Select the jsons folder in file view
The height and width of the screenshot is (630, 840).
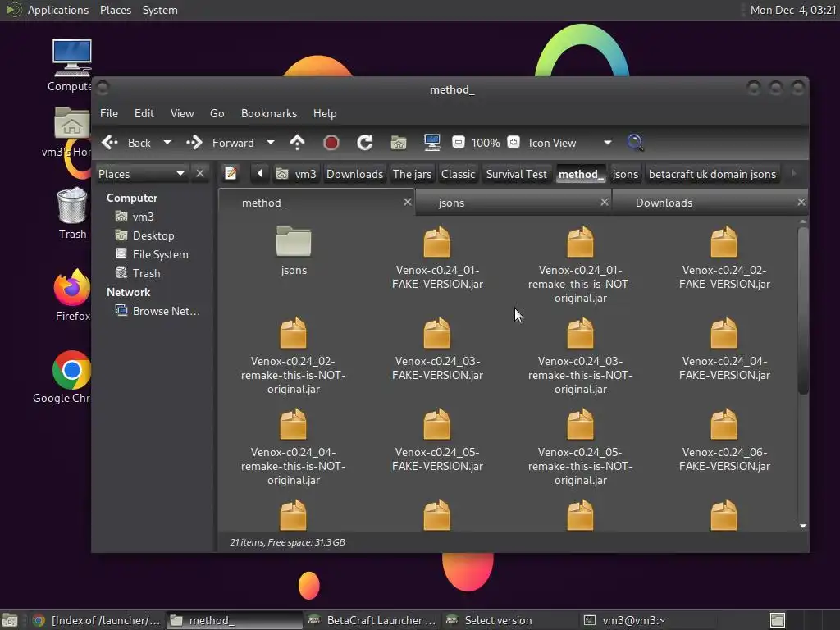[x=294, y=250]
